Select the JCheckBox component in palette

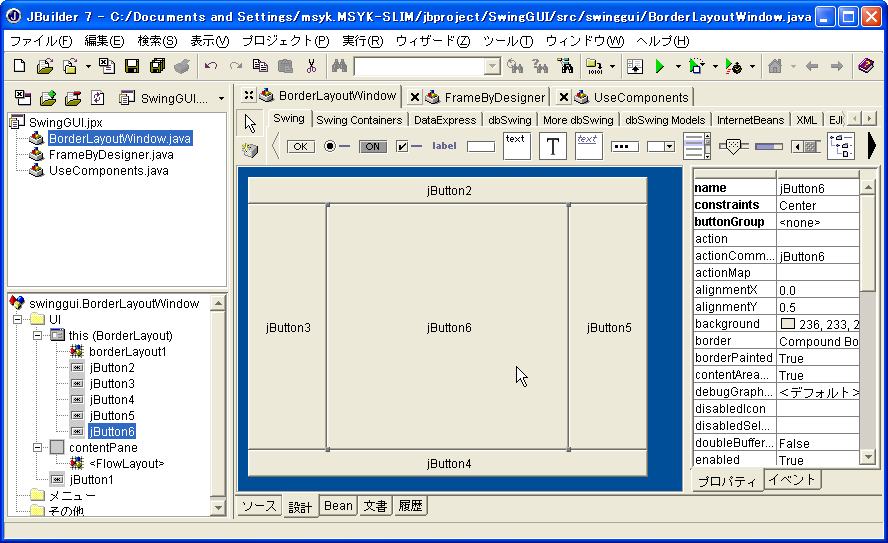(x=409, y=146)
